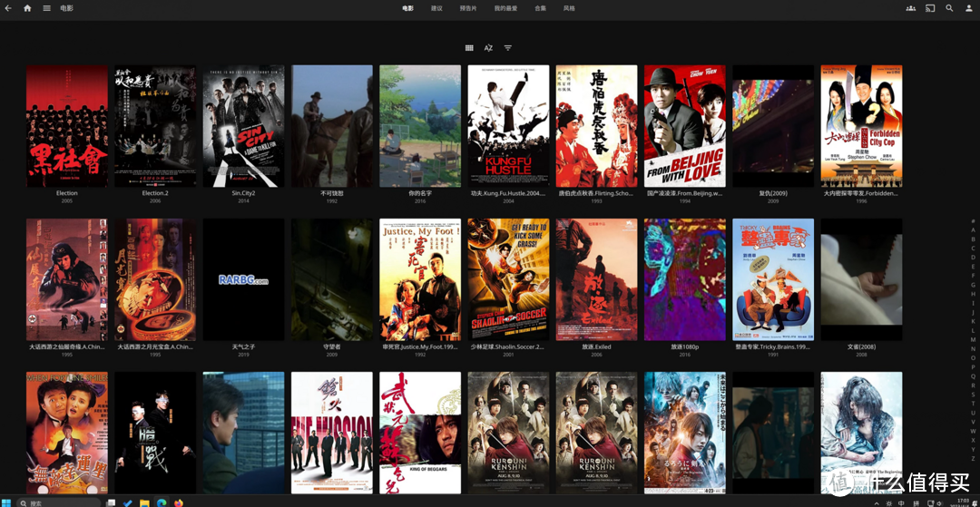Image resolution: width=980 pixels, height=507 pixels.
Task: Click the 守望者 title link
Action: click(332, 346)
